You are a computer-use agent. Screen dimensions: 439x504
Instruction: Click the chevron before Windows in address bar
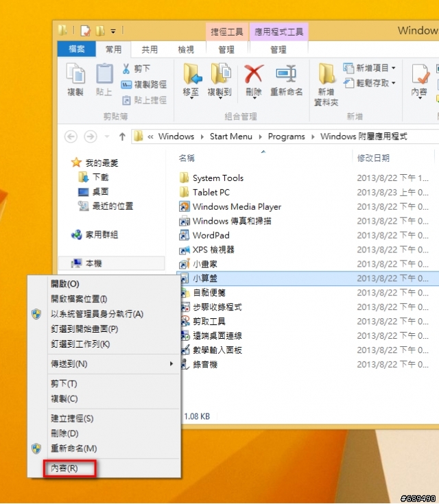tap(150, 137)
